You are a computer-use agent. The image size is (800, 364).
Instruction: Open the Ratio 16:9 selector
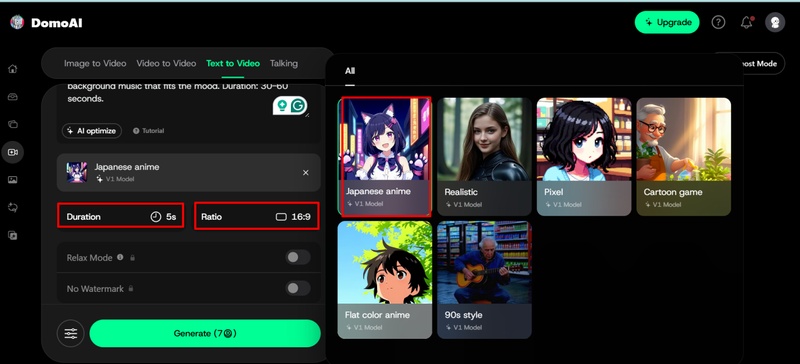click(x=257, y=216)
